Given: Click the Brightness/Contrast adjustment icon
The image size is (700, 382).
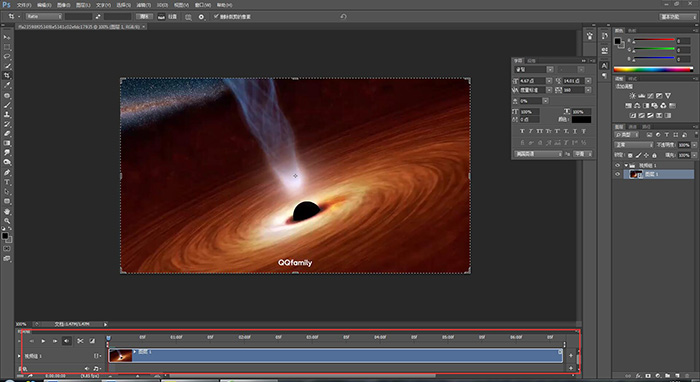Looking at the screenshot, I should tap(632, 96).
